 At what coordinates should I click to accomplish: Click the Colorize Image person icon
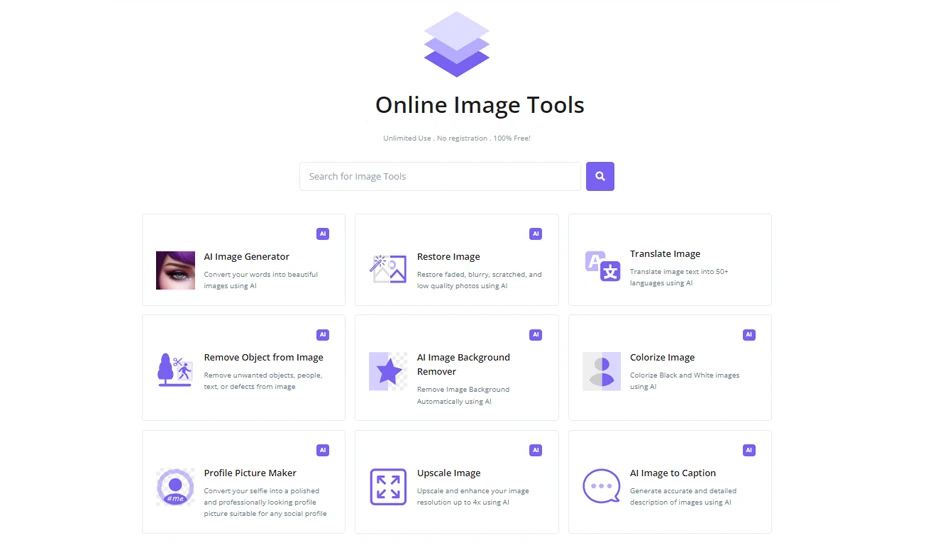pos(601,371)
